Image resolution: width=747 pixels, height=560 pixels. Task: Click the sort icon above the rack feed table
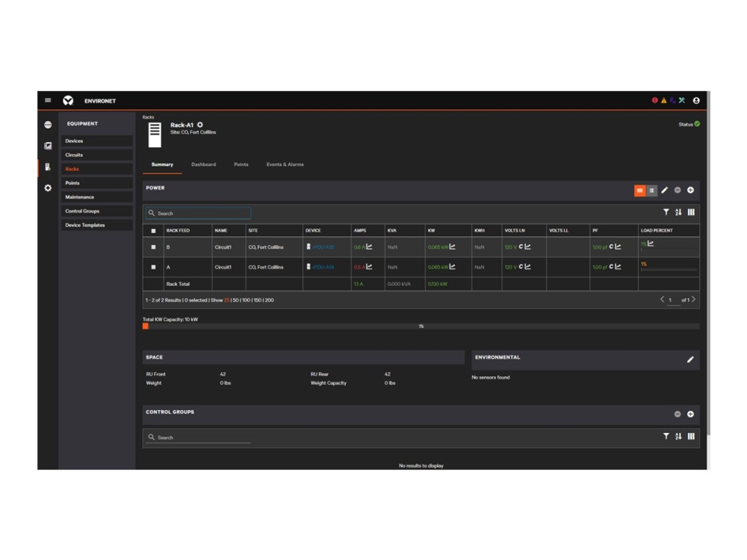pyautogui.click(x=678, y=212)
